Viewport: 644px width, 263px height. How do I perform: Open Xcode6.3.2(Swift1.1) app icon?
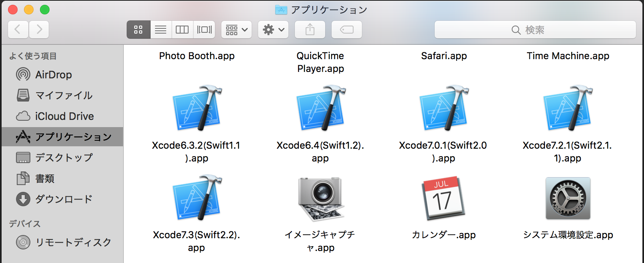point(197,108)
